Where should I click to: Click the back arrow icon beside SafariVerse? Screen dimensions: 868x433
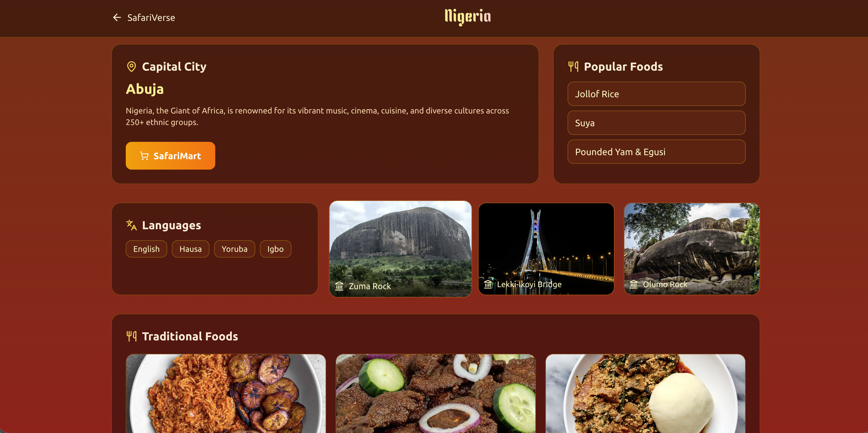tap(117, 17)
